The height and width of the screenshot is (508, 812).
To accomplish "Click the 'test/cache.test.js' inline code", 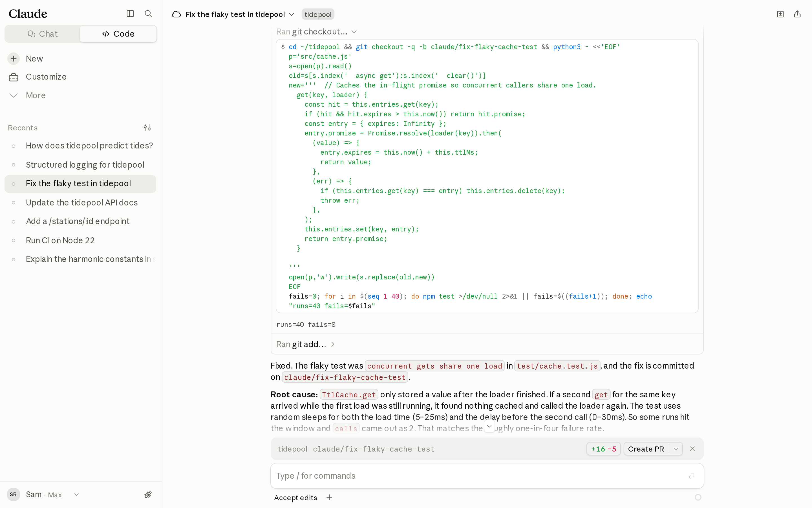I will pyautogui.click(x=557, y=366).
